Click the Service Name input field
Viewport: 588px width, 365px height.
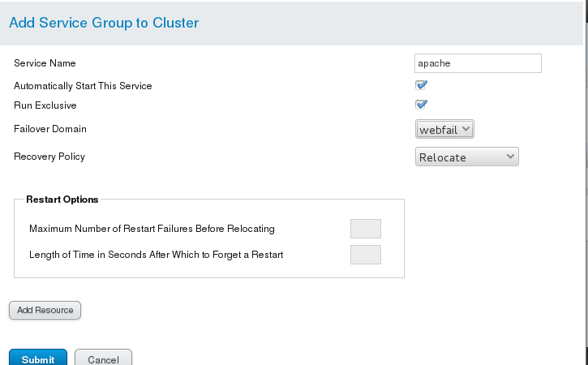[x=478, y=63]
